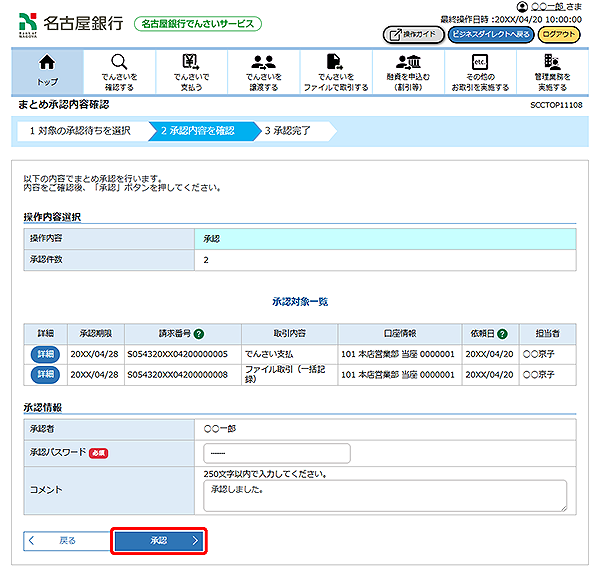
Task: View 詳細 for ファイル取引 request
Action: click(x=44, y=374)
